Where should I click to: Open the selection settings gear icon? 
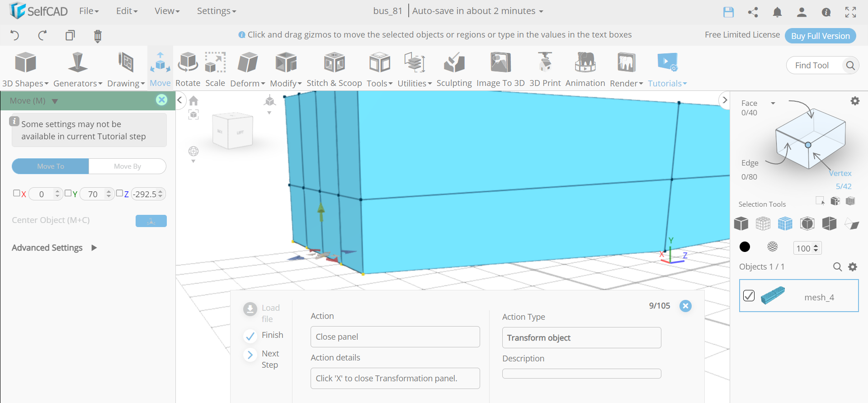(855, 101)
